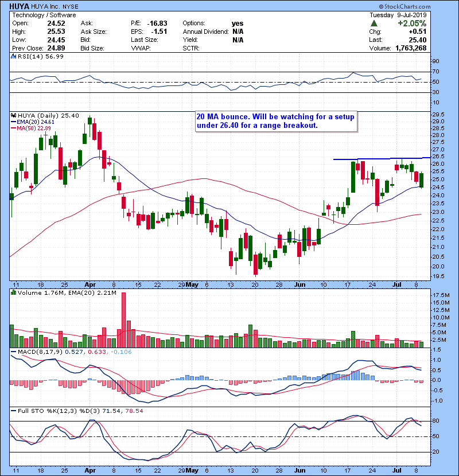This screenshot has height=476, width=459.
Task: Click the tallest volume bar in April
Action: pos(123,320)
